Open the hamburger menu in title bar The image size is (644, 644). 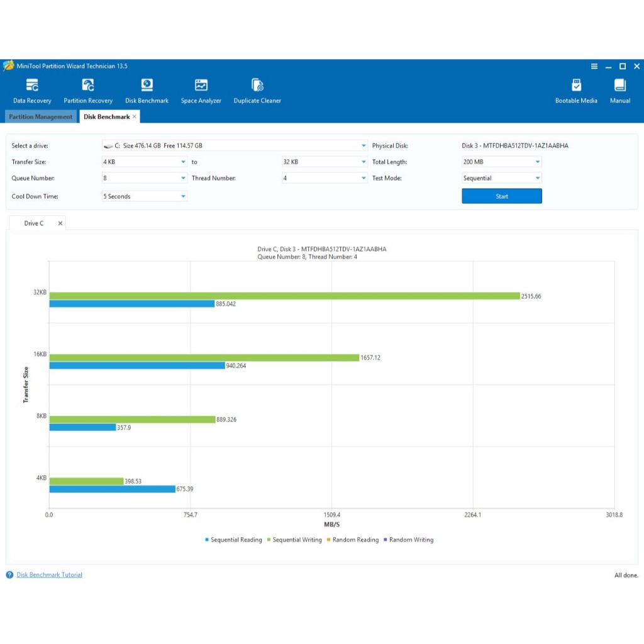[594, 66]
